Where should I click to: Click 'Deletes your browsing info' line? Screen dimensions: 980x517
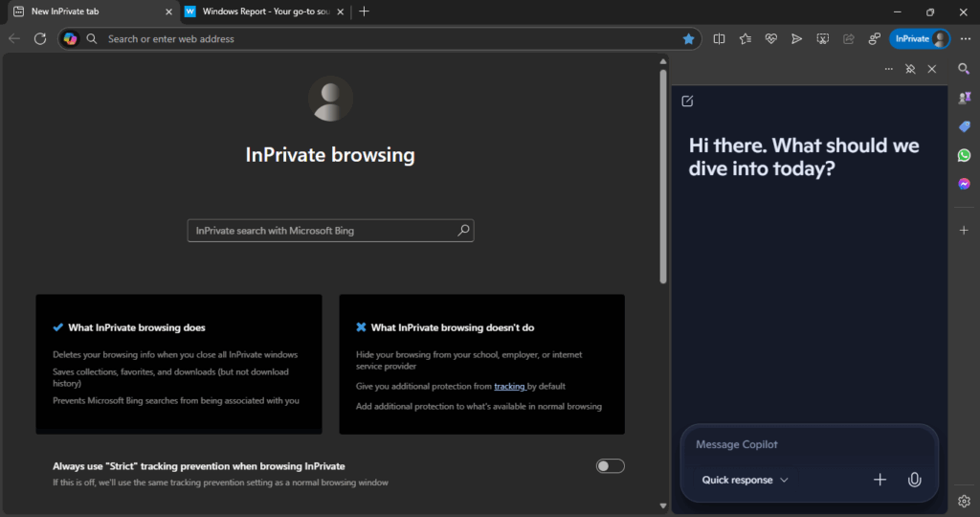175,354
